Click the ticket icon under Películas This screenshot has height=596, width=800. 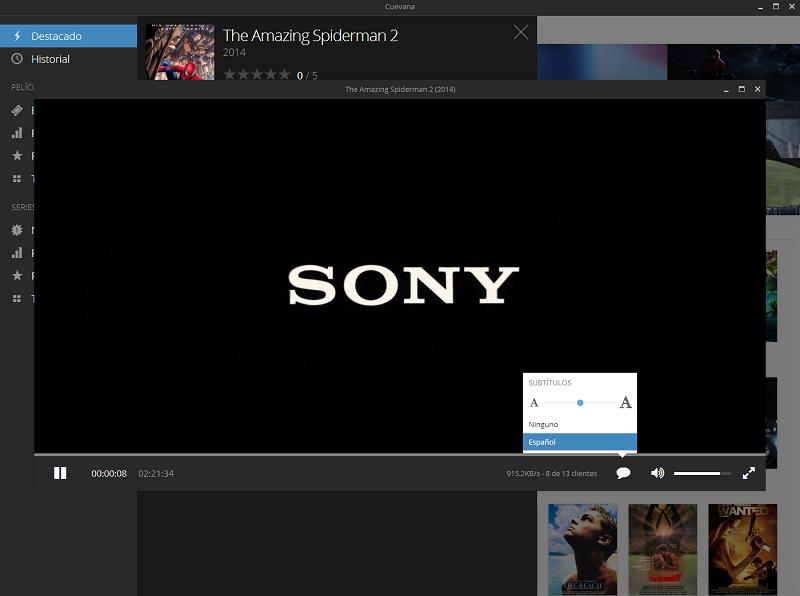click(17, 110)
